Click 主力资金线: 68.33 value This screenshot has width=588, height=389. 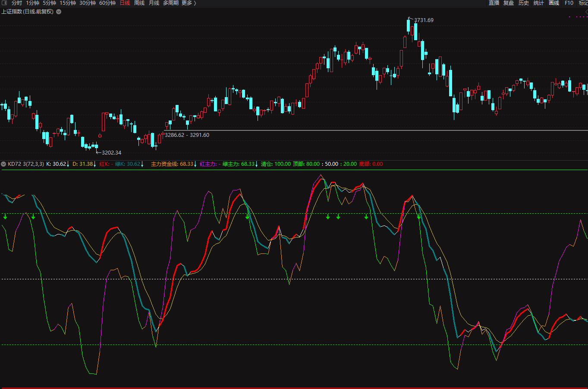tap(172, 164)
